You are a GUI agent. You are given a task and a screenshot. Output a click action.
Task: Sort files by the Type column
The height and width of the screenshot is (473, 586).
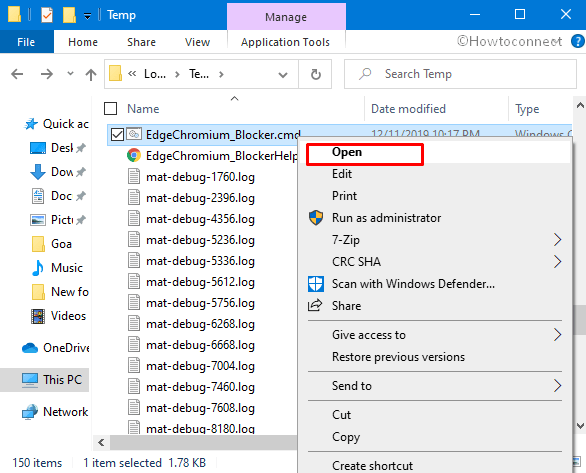pyautogui.click(x=527, y=109)
